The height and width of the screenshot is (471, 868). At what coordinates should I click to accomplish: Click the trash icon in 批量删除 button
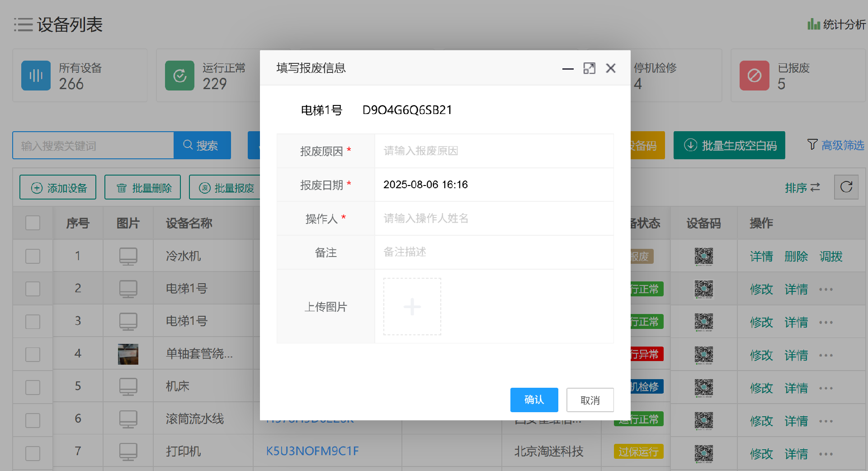pyautogui.click(x=121, y=187)
